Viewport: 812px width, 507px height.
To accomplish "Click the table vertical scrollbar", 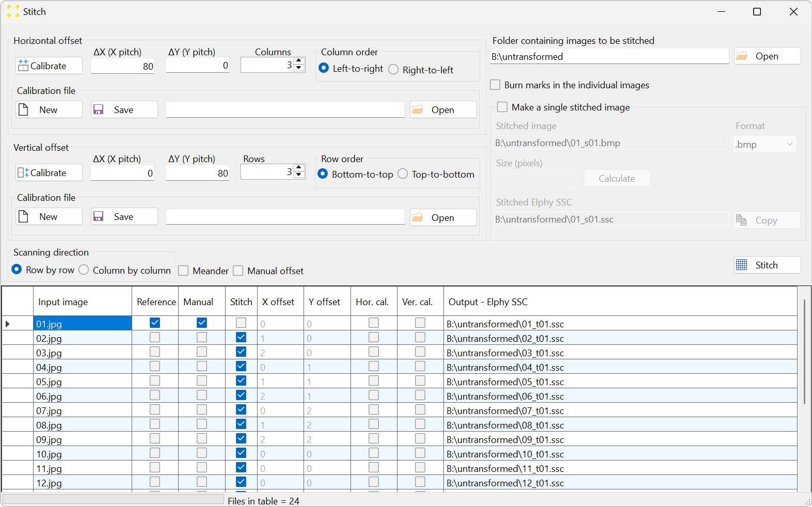I will (x=804, y=351).
